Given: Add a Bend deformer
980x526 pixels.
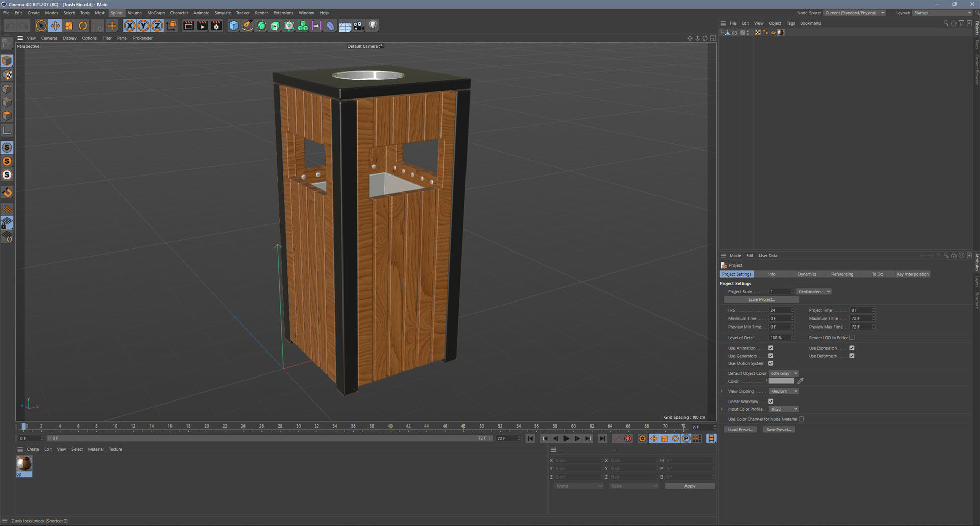Looking at the screenshot, I should (331, 26).
